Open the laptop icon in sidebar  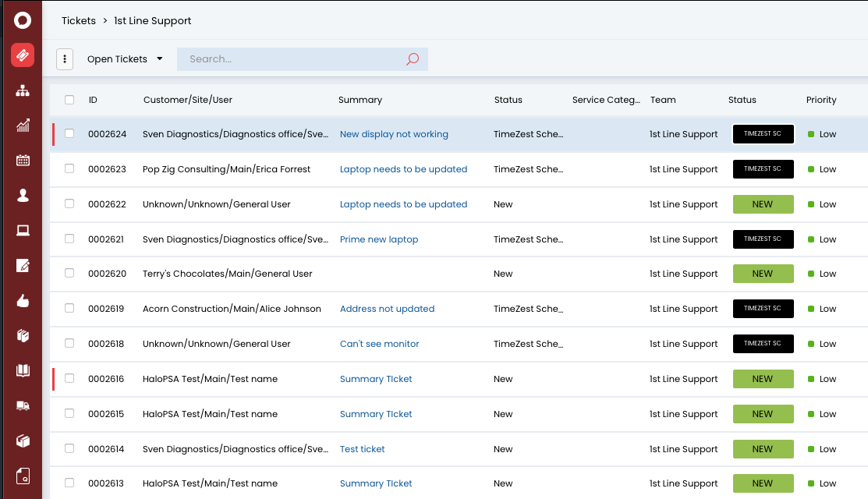click(x=22, y=230)
